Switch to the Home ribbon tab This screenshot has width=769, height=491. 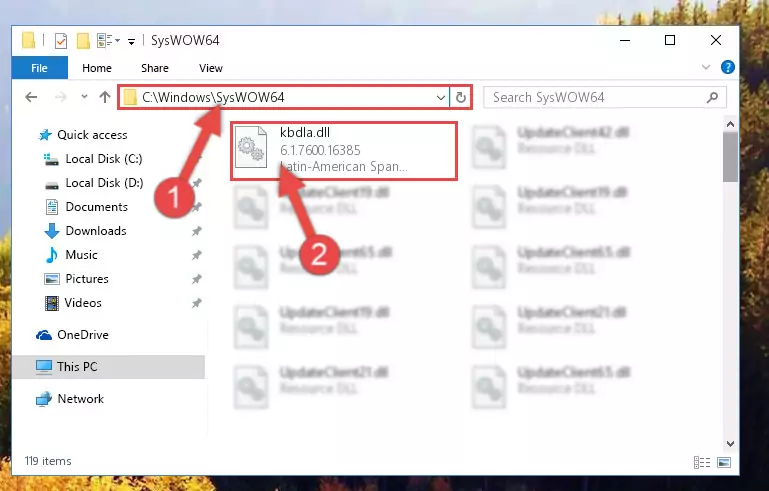click(97, 68)
